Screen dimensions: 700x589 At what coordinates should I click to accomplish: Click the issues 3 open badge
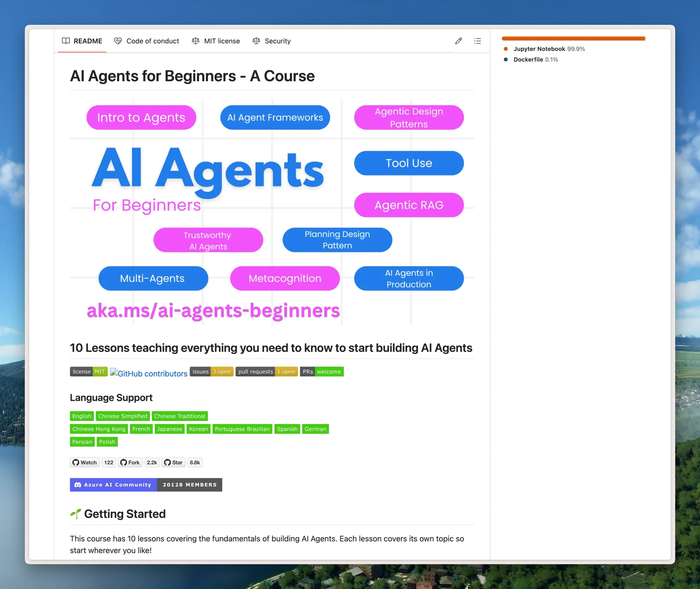(211, 372)
